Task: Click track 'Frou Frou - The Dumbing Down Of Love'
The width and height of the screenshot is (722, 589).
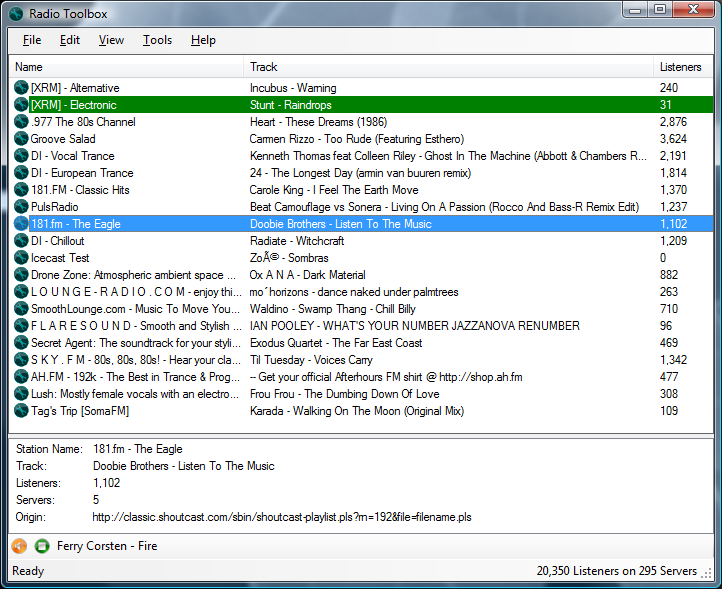Action: coord(344,395)
